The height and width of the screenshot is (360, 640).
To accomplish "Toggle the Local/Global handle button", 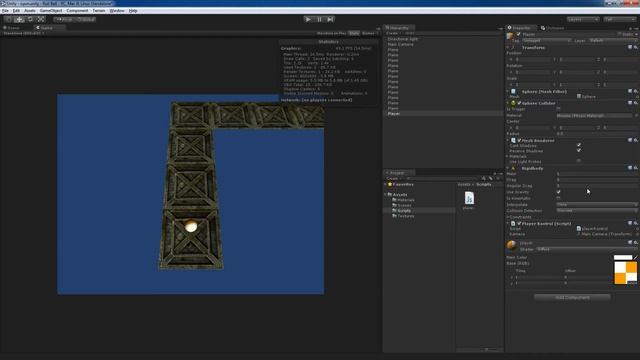I will click(86, 19).
